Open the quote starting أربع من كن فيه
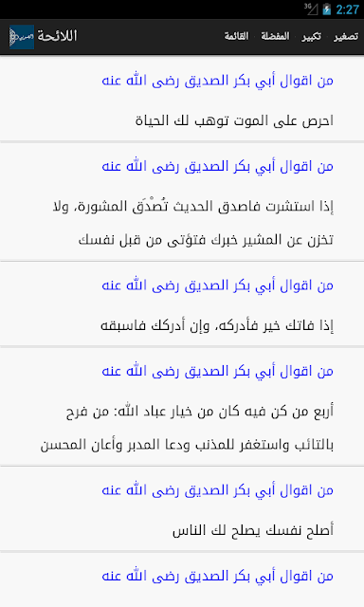This screenshot has width=364, height=607. tap(200, 411)
